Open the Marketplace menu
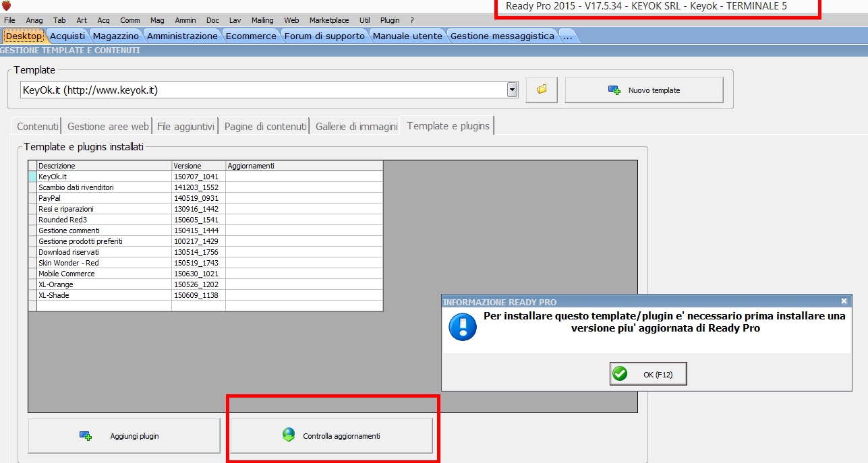 (x=329, y=20)
